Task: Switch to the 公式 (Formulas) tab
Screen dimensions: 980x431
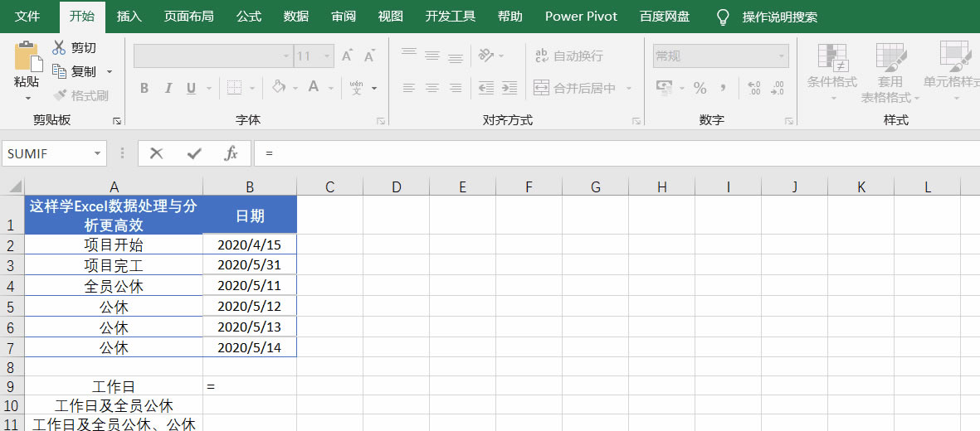Action: [x=249, y=17]
